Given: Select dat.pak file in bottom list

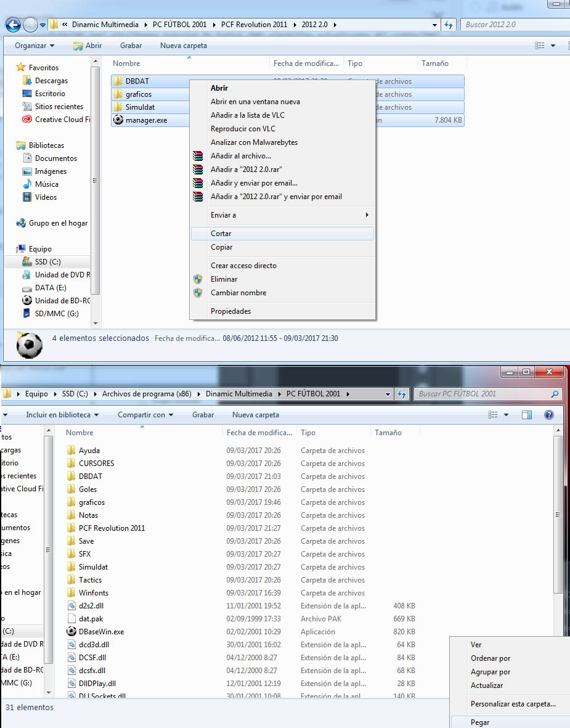Looking at the screenshot, I should click(91, 619).
